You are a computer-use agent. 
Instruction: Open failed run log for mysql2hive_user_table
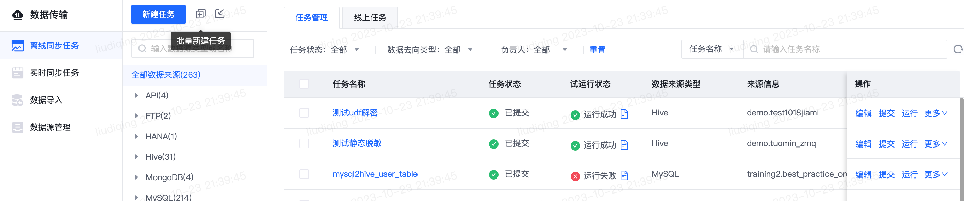click(x=624, y=175)
